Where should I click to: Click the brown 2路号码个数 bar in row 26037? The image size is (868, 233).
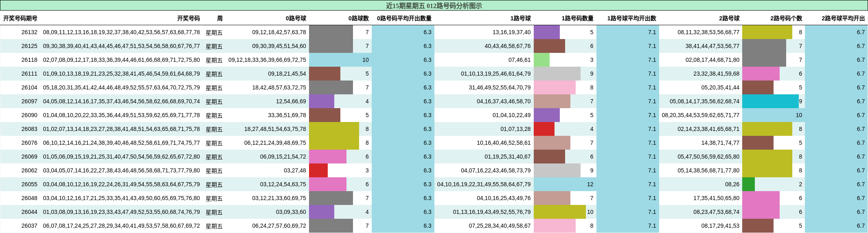tap(758, 226)
